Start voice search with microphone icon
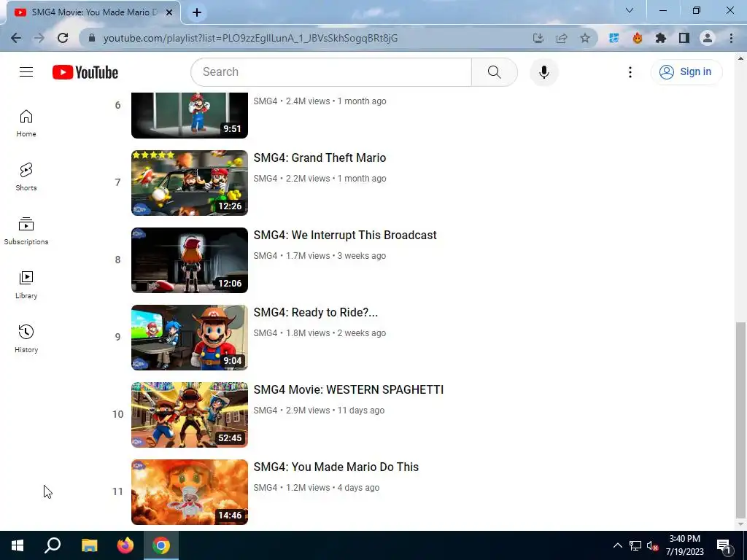 (x=543, y=72)
